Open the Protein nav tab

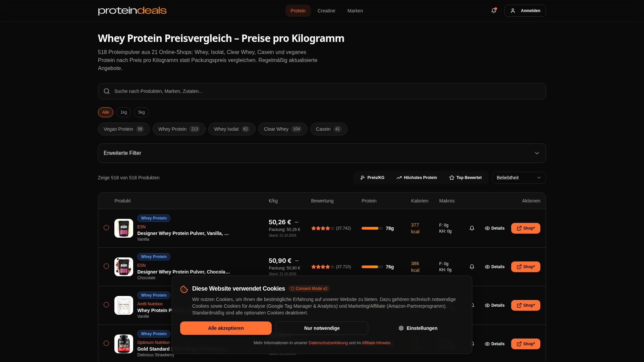[298, 11]
